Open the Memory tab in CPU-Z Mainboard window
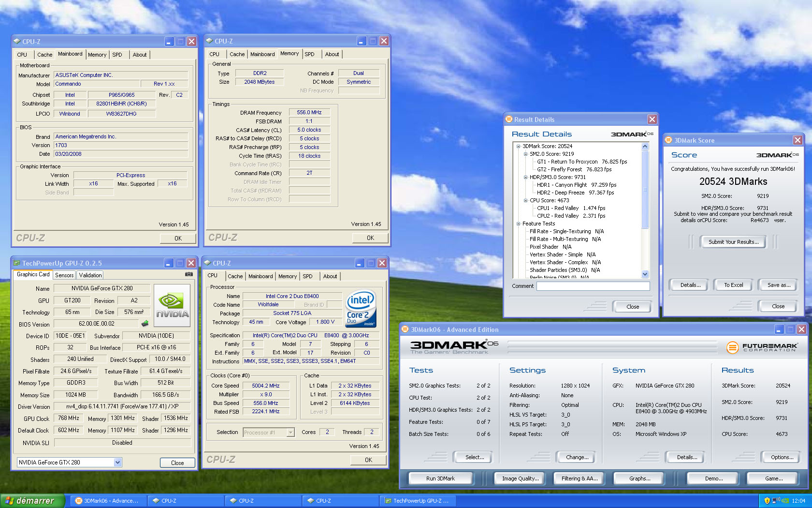Screen dimensions: 812x508 (97, 55)
